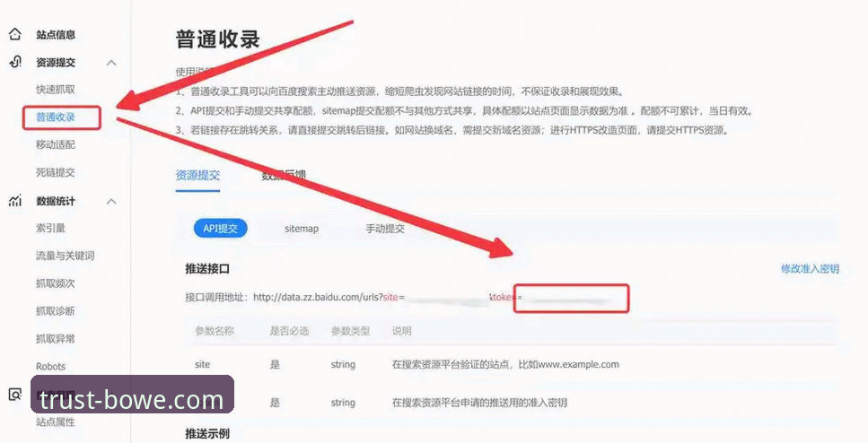Click the 普通收录 page heading

click(x=217, y=39)
